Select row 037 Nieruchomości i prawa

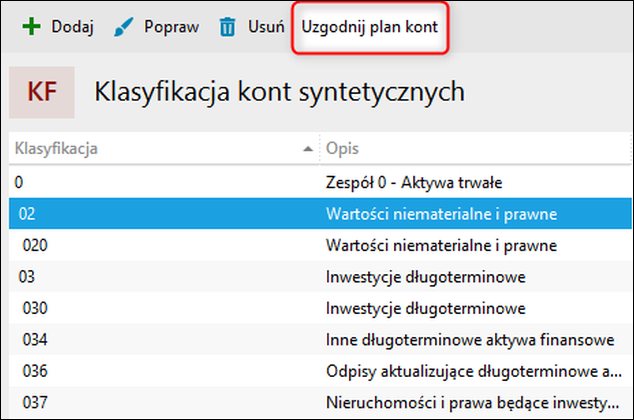[x=320, y=402]
